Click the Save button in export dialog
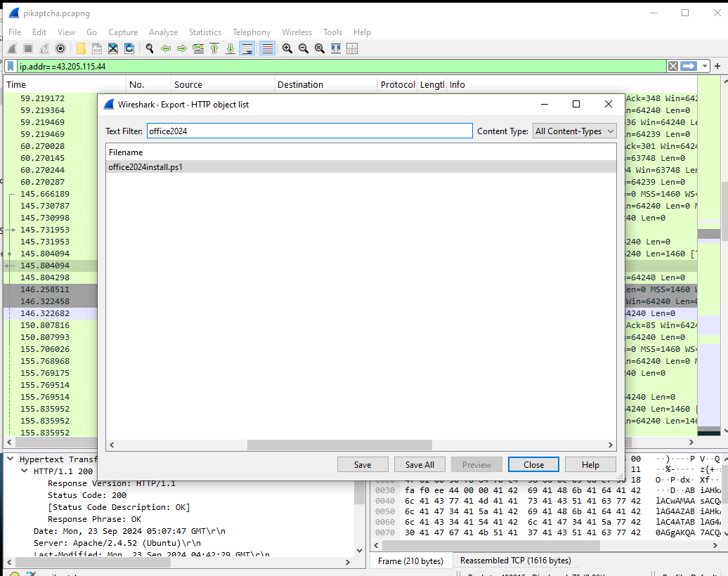Screen dimensions: 728x576 [x=363, y=464]
